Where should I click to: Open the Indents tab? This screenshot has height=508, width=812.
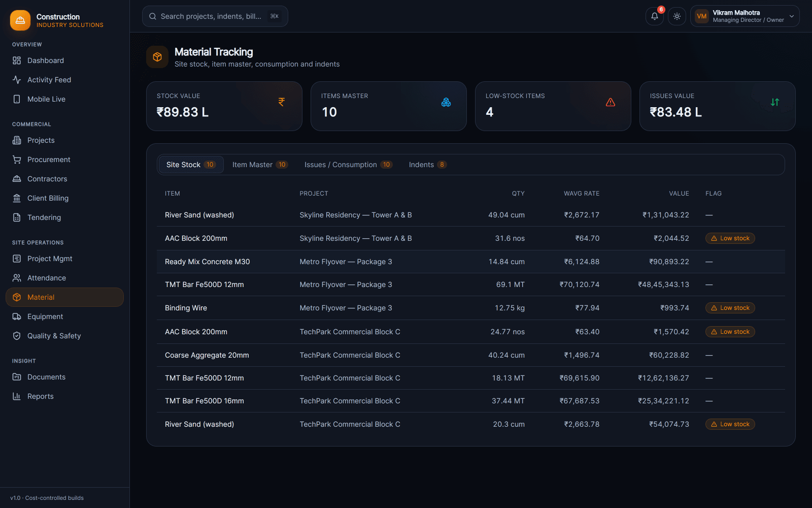click(427, 165)
